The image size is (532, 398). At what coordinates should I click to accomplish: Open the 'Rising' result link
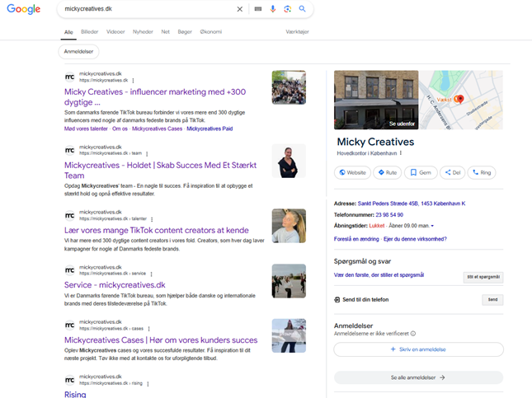pyautogui.click(x=75, y=394)
